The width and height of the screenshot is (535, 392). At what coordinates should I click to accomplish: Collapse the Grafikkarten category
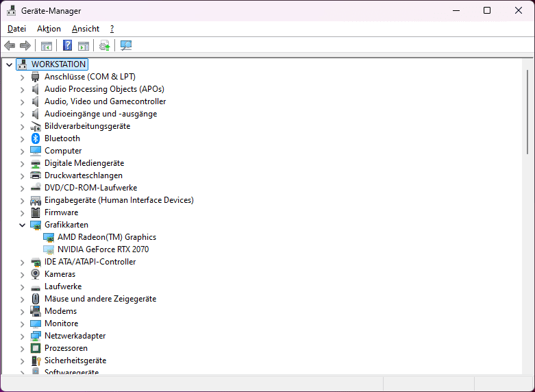(22, 225)
